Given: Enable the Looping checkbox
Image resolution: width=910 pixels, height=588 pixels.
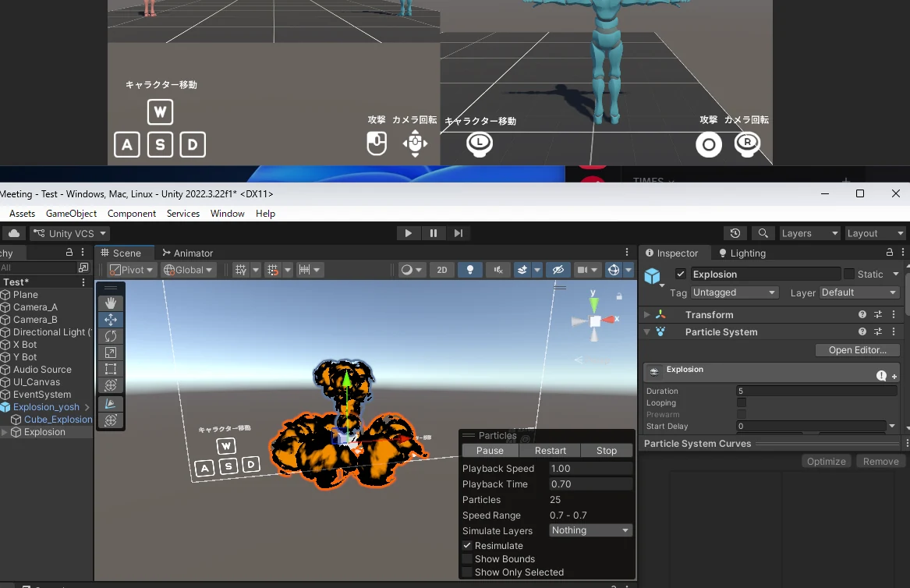Looking at the screenshot, I should [742, 403].
